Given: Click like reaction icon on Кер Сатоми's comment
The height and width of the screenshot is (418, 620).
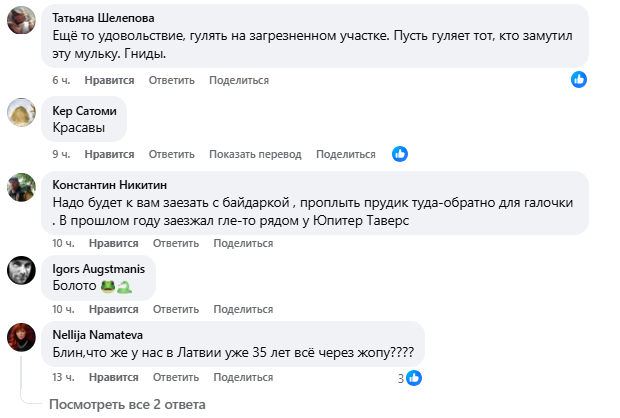Looking at the screenshot, I should [x=400, y=154].
